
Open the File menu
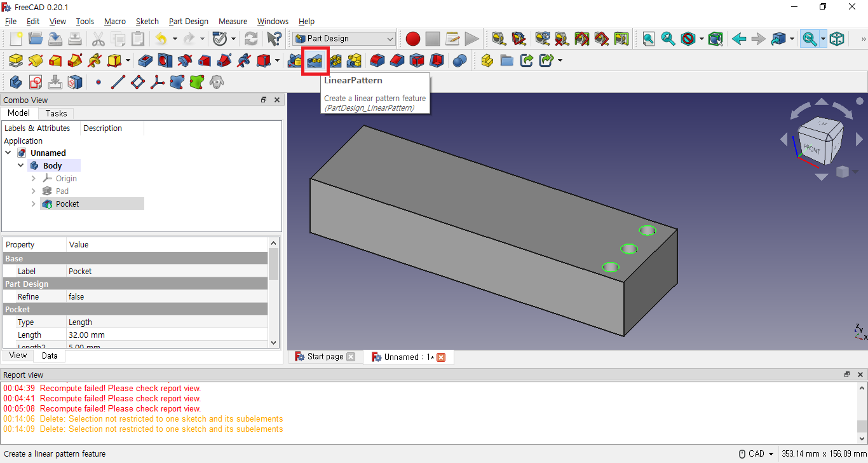[x=11, y=21]
